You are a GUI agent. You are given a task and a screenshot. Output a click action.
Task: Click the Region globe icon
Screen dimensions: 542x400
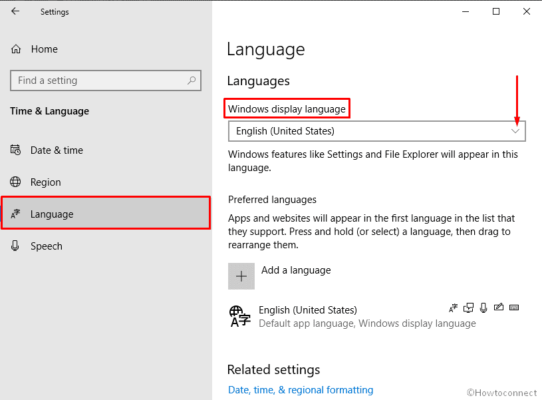coord(16,182)
